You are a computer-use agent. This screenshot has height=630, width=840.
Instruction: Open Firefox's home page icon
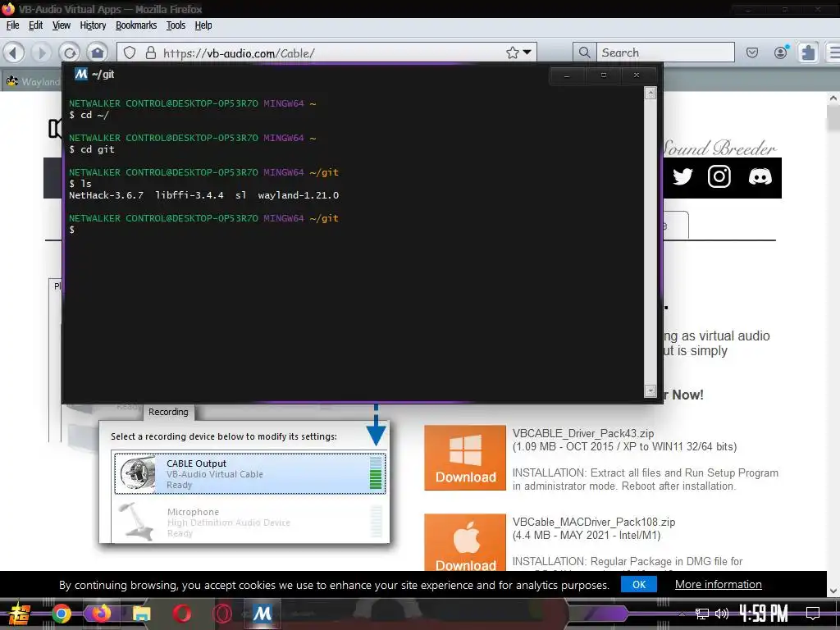pyautogui.click(x=98, y=52)
